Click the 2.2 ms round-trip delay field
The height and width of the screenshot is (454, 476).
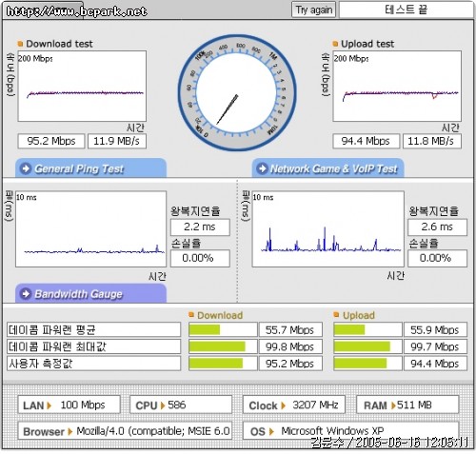pyautogui.click(x=200, y=227)
